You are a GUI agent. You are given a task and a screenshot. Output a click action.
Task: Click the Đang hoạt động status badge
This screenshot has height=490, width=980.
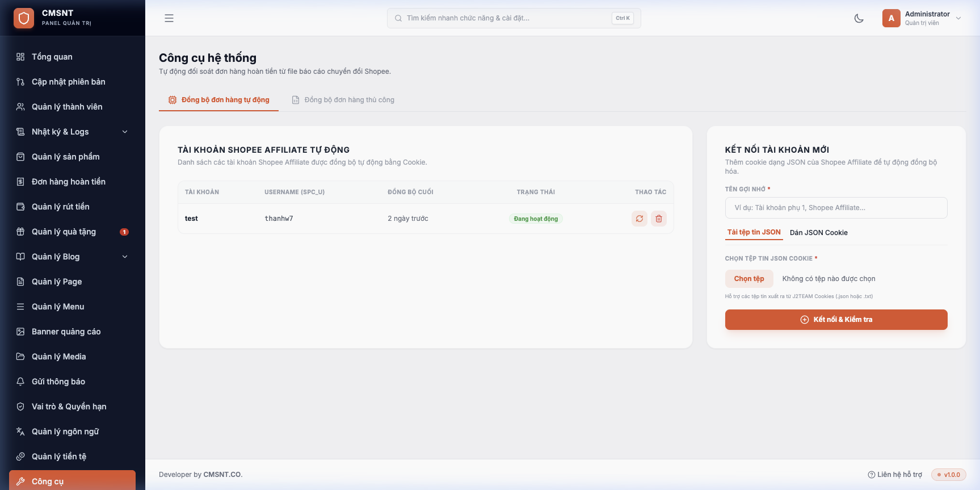click(x=536, y=219)
